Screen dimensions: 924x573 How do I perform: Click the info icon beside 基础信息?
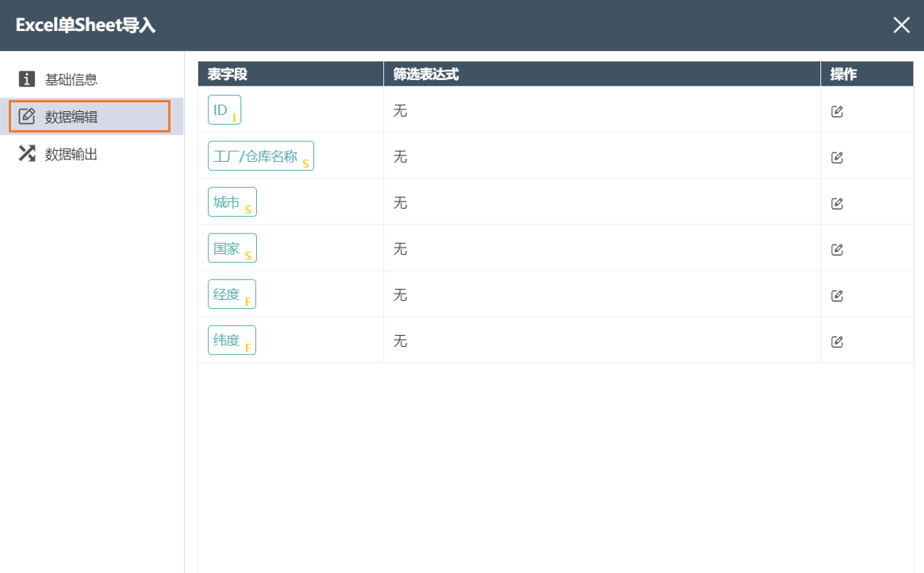[x=26, y=79]
